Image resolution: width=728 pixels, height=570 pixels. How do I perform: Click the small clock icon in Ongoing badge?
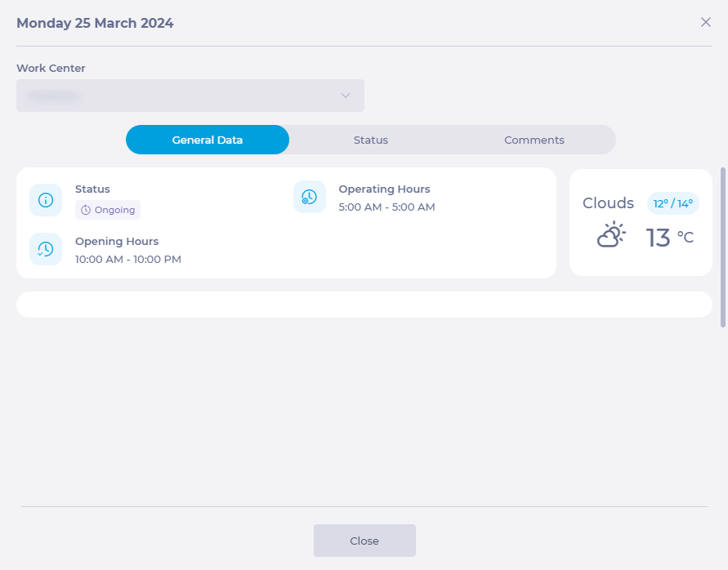[x=86, y=210]
